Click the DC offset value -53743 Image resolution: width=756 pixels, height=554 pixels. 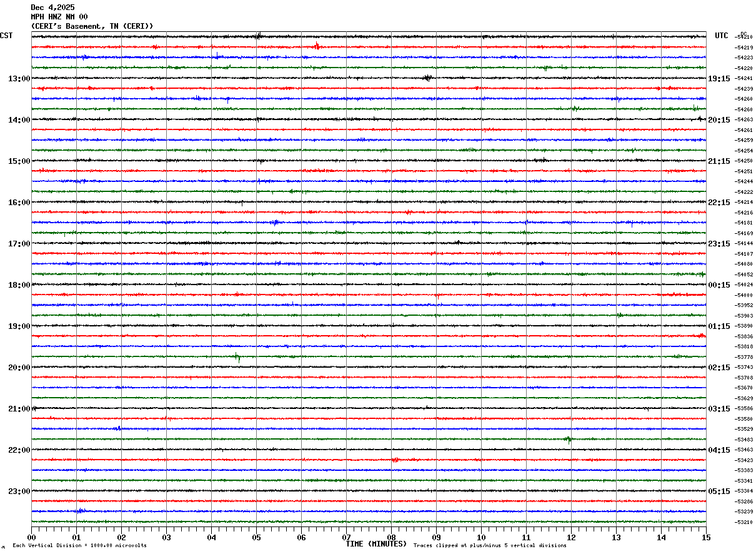point(744,368)
